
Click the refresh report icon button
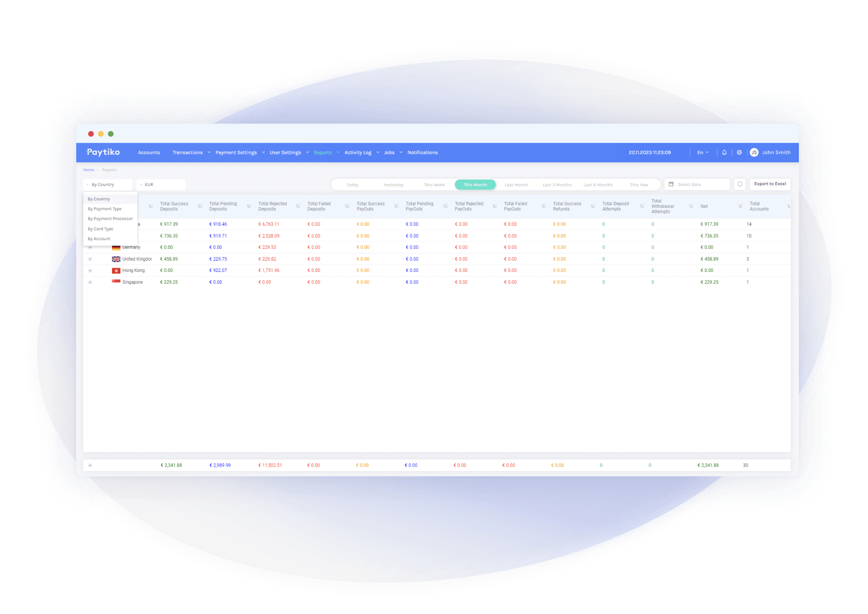point(740,184)
